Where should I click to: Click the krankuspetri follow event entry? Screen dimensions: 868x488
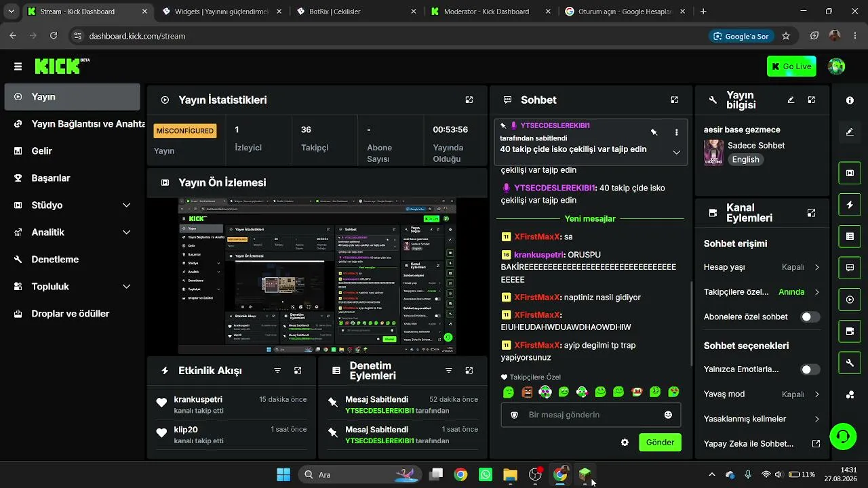232,405
